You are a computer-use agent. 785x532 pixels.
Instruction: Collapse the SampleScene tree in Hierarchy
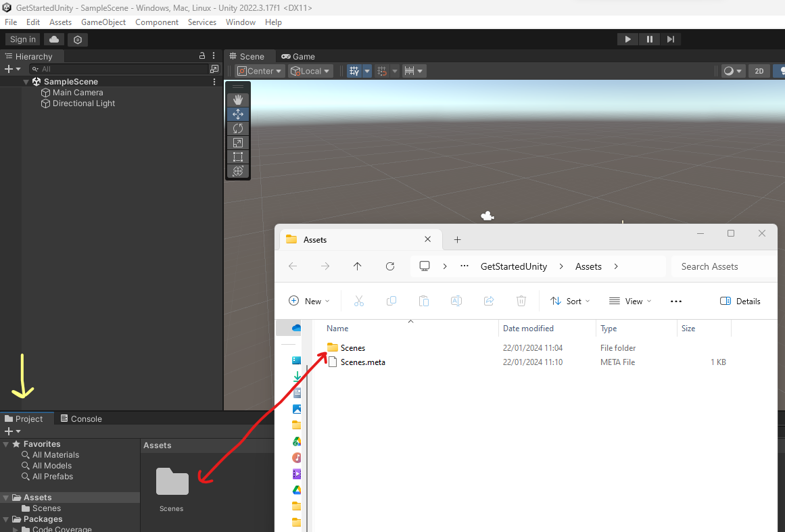[26, 82]
